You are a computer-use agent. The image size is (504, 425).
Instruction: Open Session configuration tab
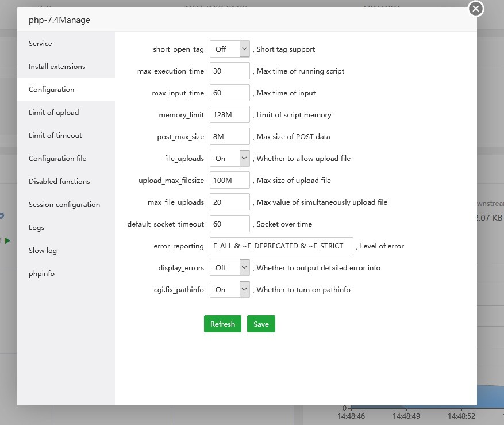[64, 205]
